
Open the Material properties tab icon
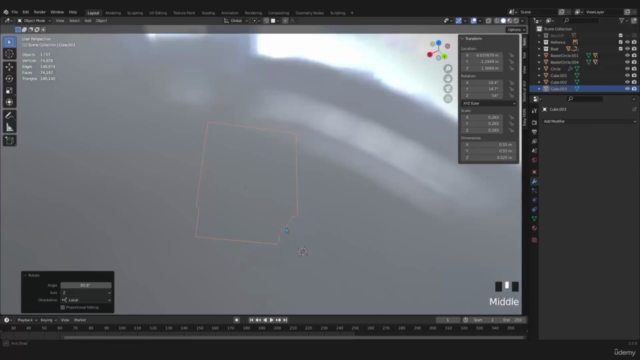[534, 228]
